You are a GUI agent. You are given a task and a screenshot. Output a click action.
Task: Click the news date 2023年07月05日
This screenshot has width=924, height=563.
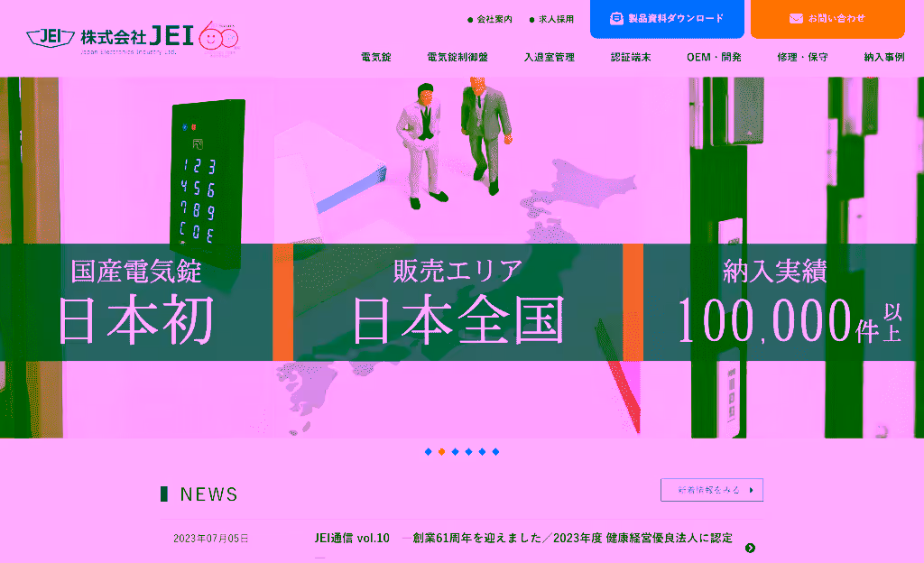[211, 539]
